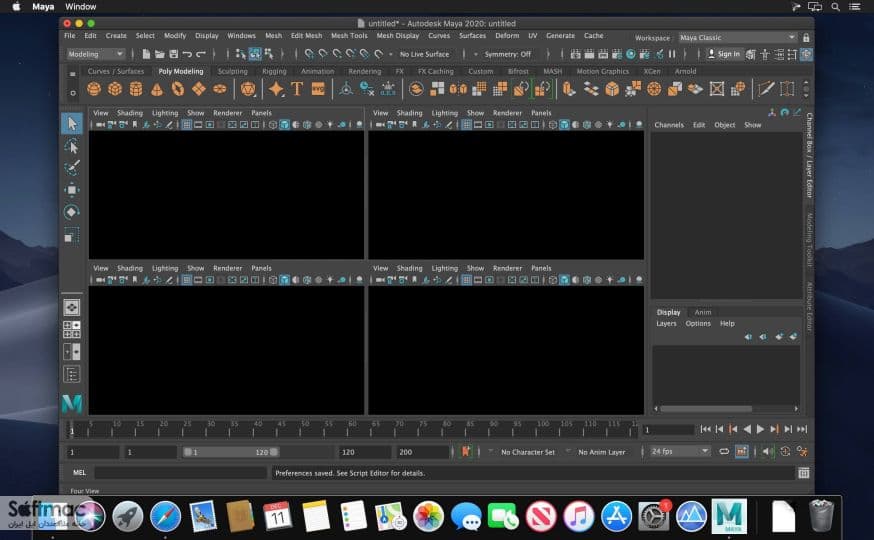Click the Save Scene icon
This screenshot has width=874, height=540.
coord(173,54)
